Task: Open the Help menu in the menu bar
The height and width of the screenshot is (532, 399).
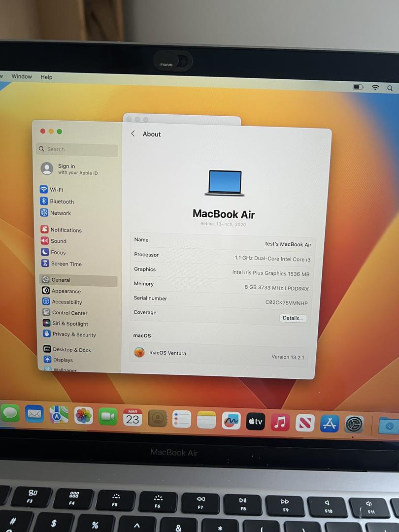Action: 46,77
